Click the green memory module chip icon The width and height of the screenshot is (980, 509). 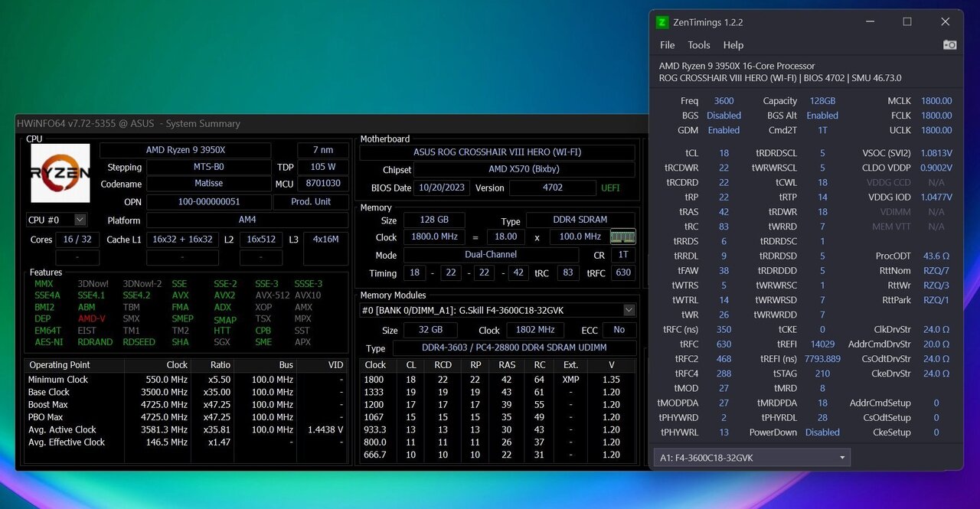pos(622,237)
